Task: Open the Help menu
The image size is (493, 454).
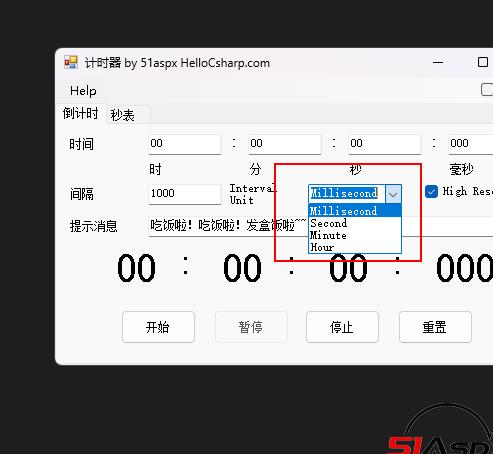Action: pyautogui.click(x=83, y=91)
